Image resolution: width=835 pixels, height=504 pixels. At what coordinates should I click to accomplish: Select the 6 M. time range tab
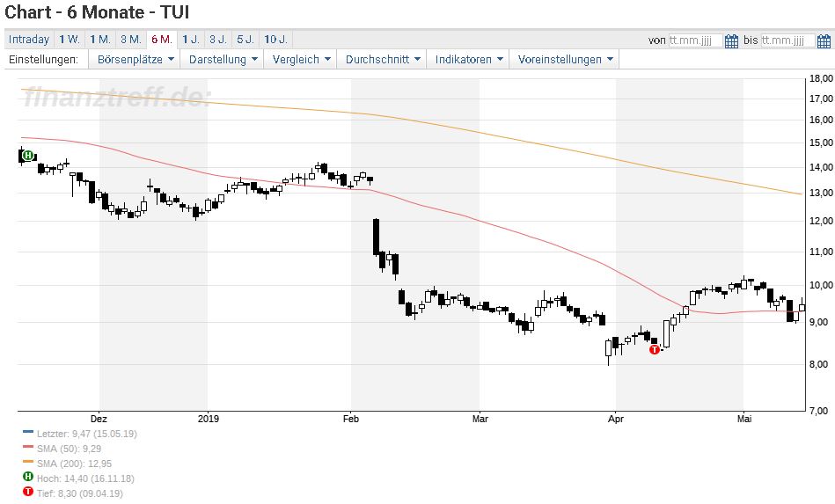161,40
